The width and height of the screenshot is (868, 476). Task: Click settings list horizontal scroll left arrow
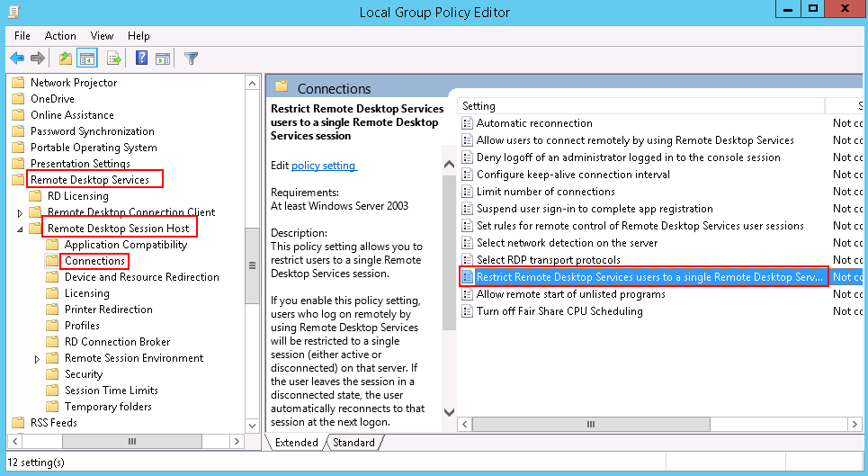pos(464,424)
